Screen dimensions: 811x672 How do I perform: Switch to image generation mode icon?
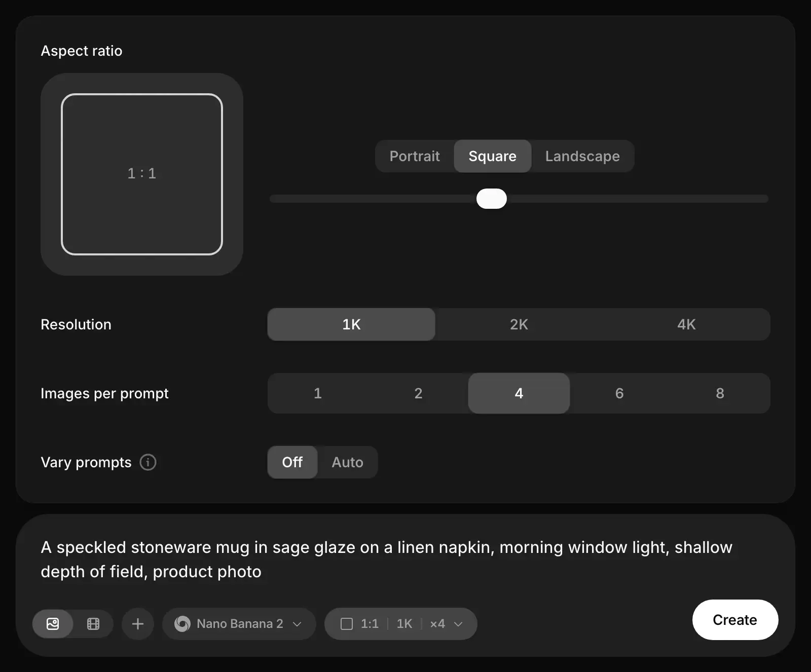click(x=53, y=624)
